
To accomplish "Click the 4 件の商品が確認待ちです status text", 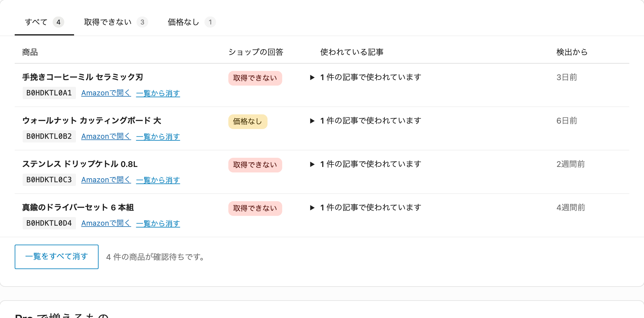I will point(155,257).
